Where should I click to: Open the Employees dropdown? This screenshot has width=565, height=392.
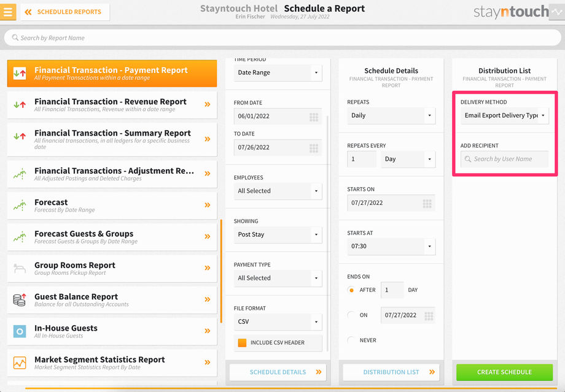[x=278, y=191]
